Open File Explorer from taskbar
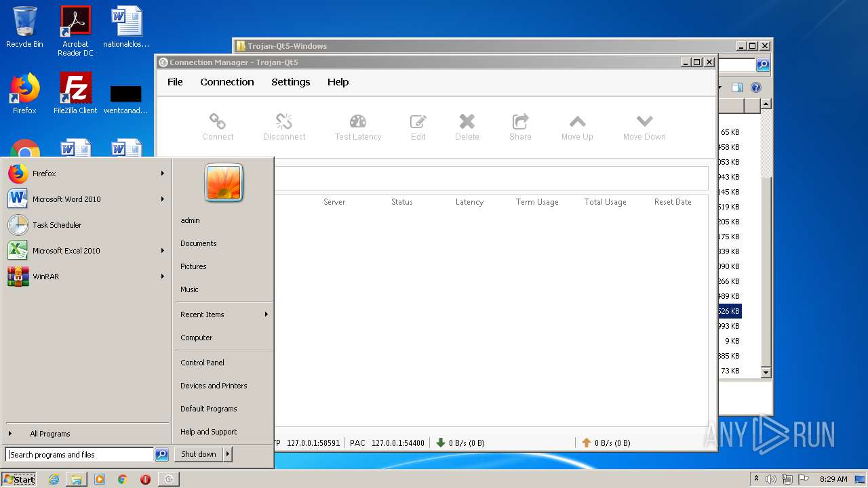Viewport: 868px width, 488px height. (77, 479)
